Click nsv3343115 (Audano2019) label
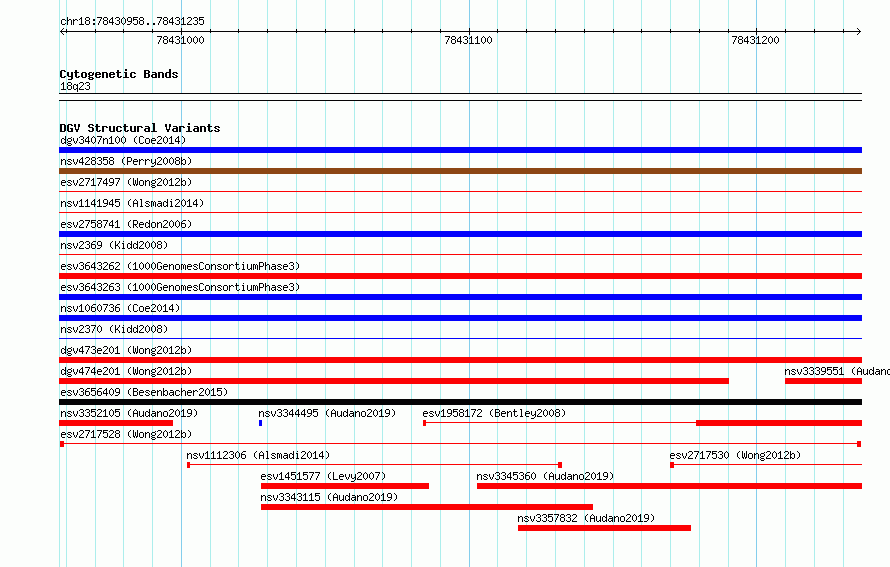 click(329, 497)
